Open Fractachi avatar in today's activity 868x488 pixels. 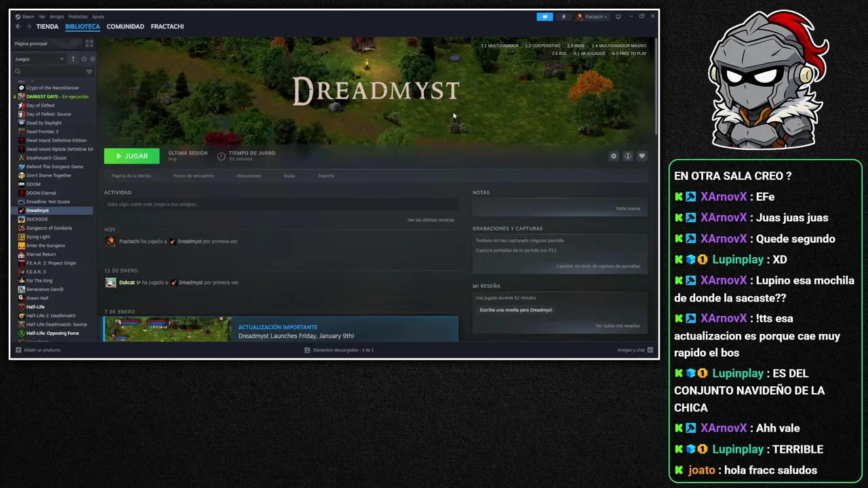[111, 241]
